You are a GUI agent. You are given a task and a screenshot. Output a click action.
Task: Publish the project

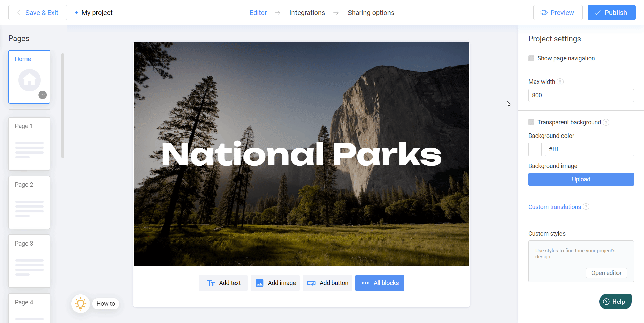tap(611, 13)
